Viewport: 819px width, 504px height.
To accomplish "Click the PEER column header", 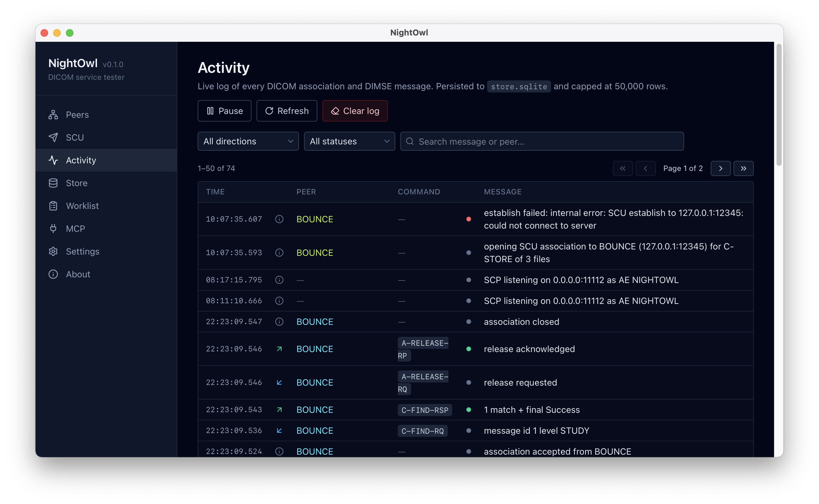I will [306, 192].
